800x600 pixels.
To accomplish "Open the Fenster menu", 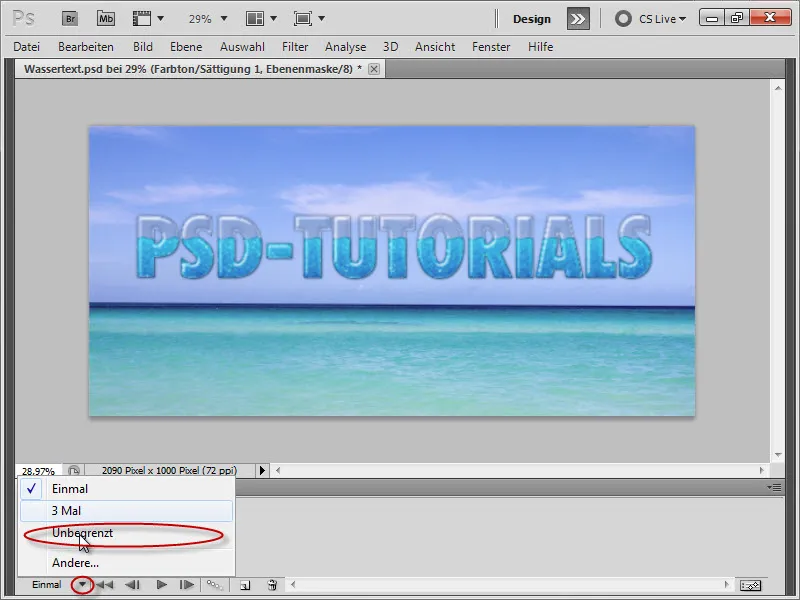I will pos(491,47).
